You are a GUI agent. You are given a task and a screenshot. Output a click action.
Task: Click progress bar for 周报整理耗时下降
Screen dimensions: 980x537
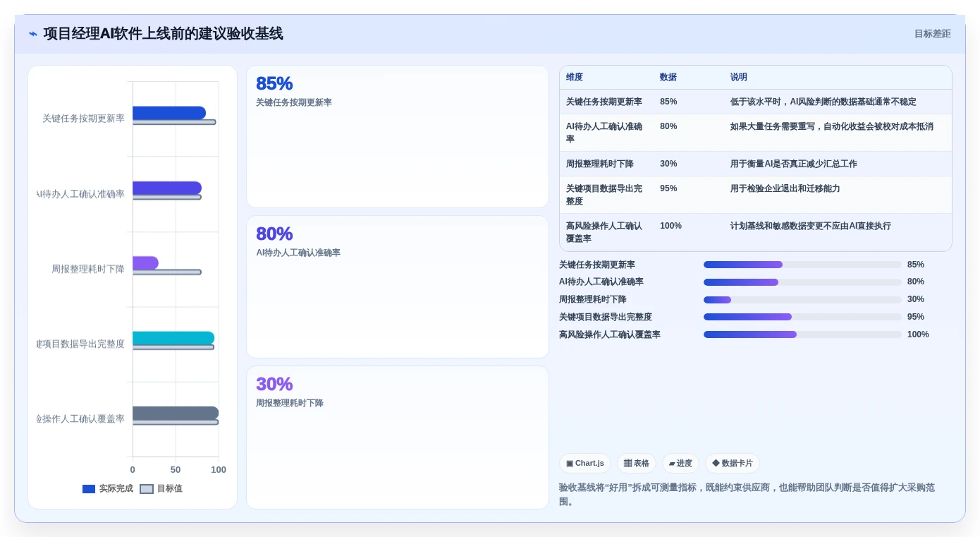(802, 300)
